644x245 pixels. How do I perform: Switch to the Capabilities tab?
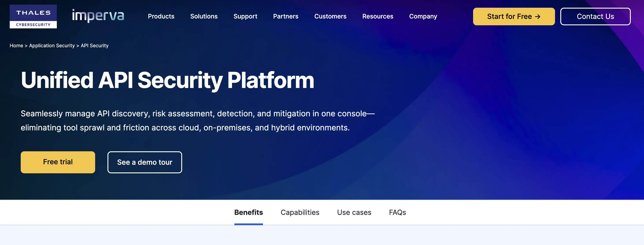coord(300,212)
